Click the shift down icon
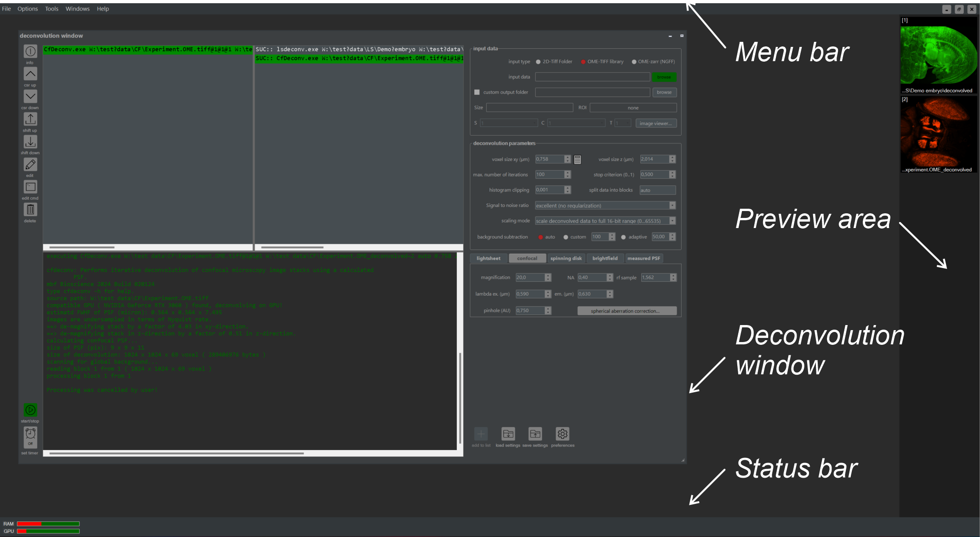The image size is (980, 537). [30, 142]
